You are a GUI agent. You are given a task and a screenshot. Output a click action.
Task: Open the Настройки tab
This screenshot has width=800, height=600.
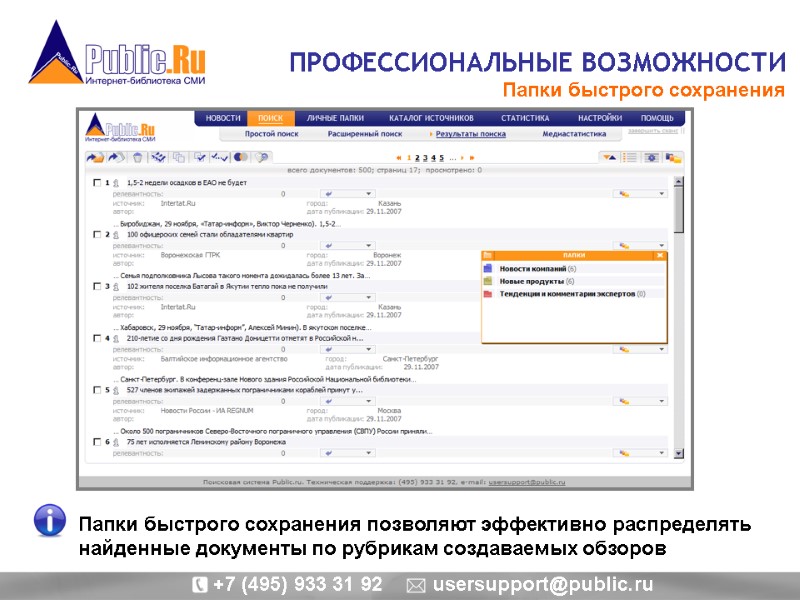600,118
